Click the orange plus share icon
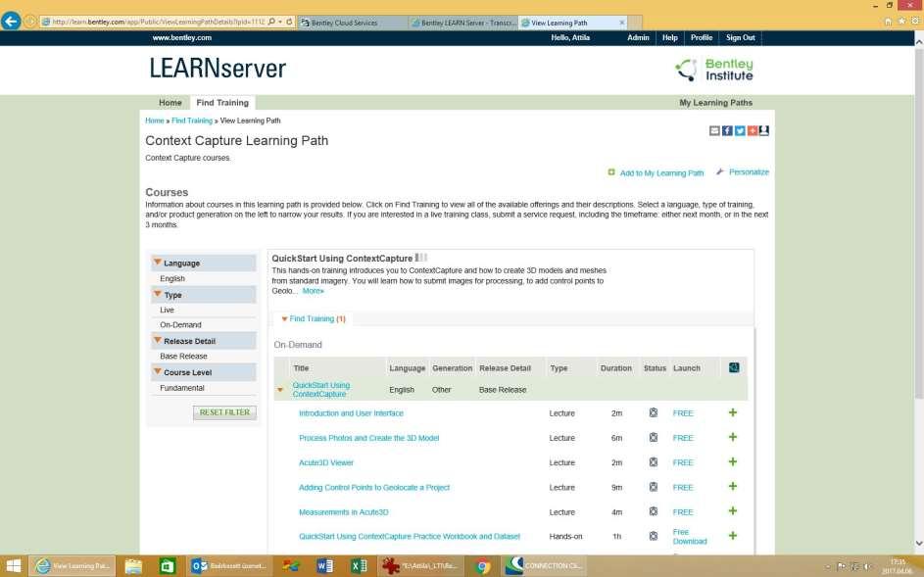Viewport: 924px width, 577px height. point(752,131)
